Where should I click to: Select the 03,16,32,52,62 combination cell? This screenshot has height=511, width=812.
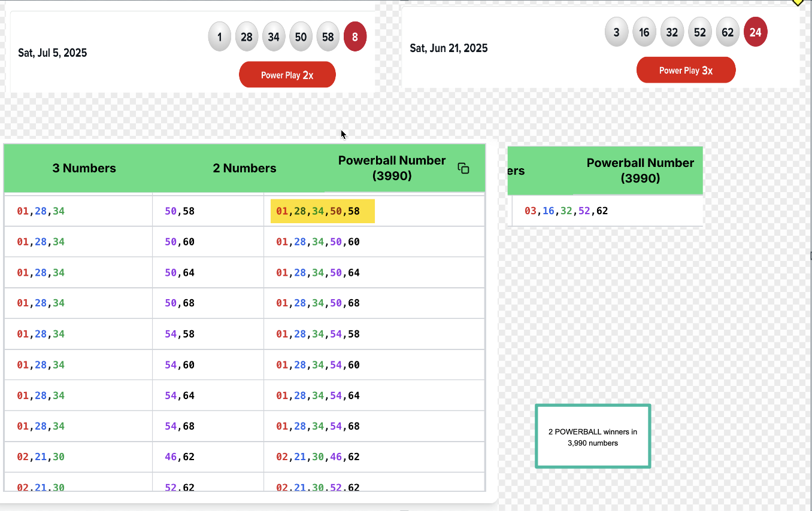[x=566, y=211]
